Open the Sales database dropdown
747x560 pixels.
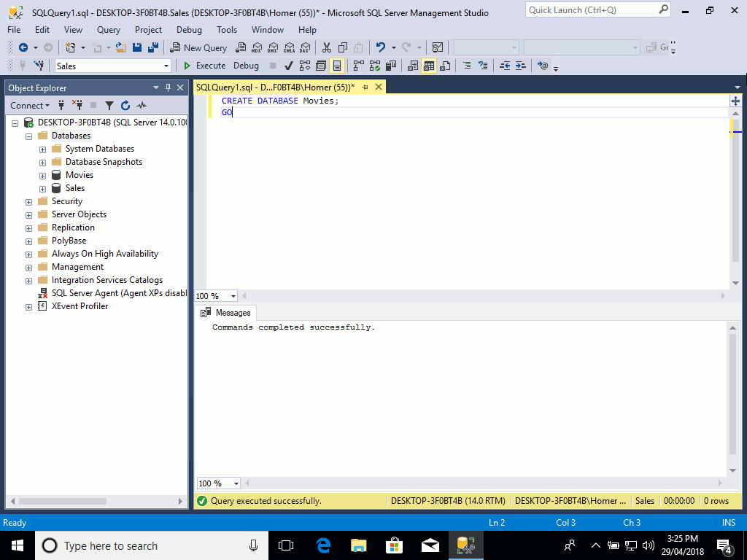(x=166, y=66)
